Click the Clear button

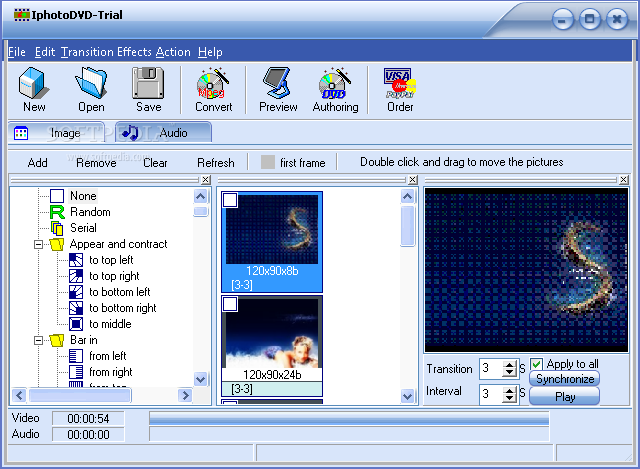pyautogui.click(x=155, y=163)
